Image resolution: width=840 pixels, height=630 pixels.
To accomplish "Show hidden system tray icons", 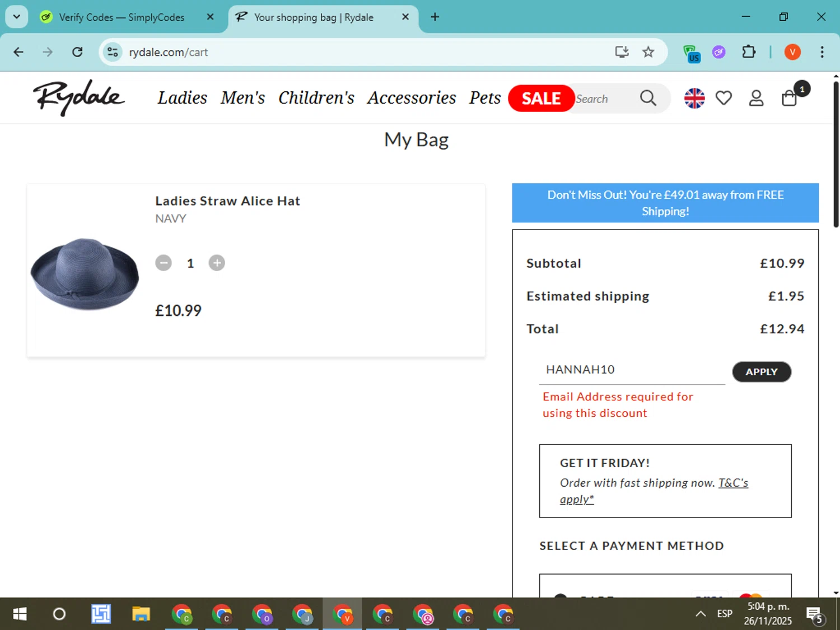I will tap(701, 614).
